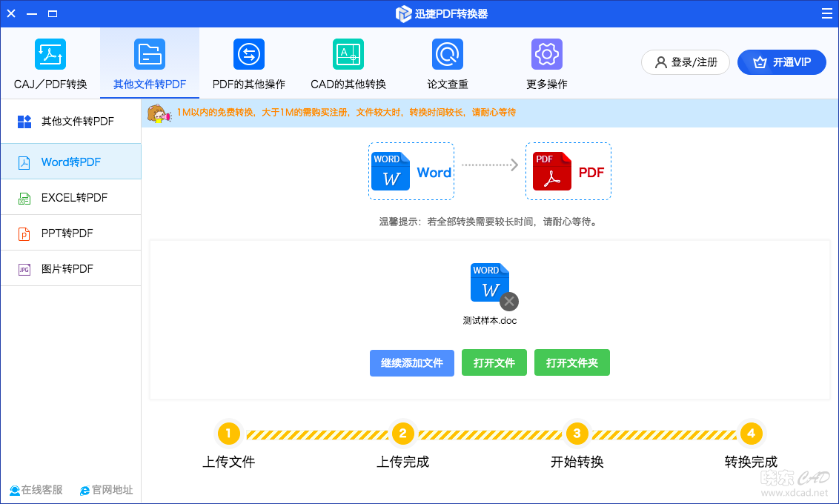Click the orange 1M以内的免费转换 notice text

346,113
